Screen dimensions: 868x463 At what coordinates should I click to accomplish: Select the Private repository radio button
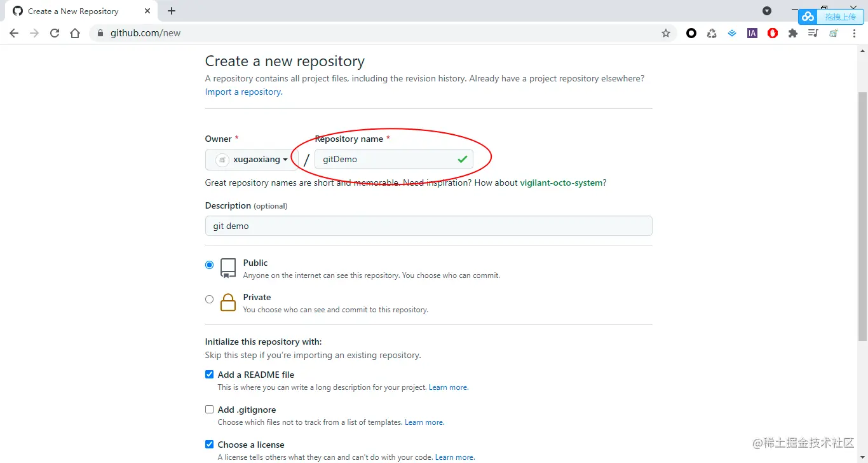[209, 299]
